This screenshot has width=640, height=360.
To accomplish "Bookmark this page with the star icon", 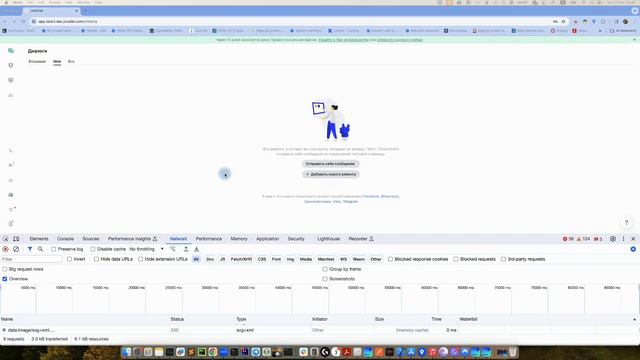I will click(x=563, y=21).
